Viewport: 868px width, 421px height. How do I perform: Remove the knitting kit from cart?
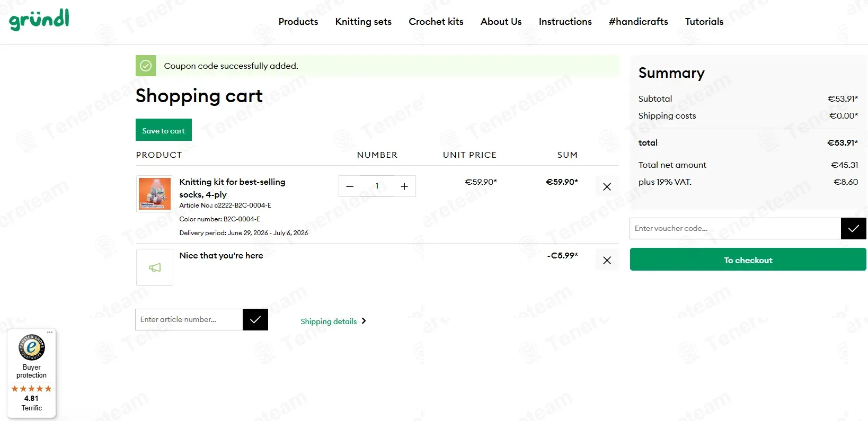point(607,186)
